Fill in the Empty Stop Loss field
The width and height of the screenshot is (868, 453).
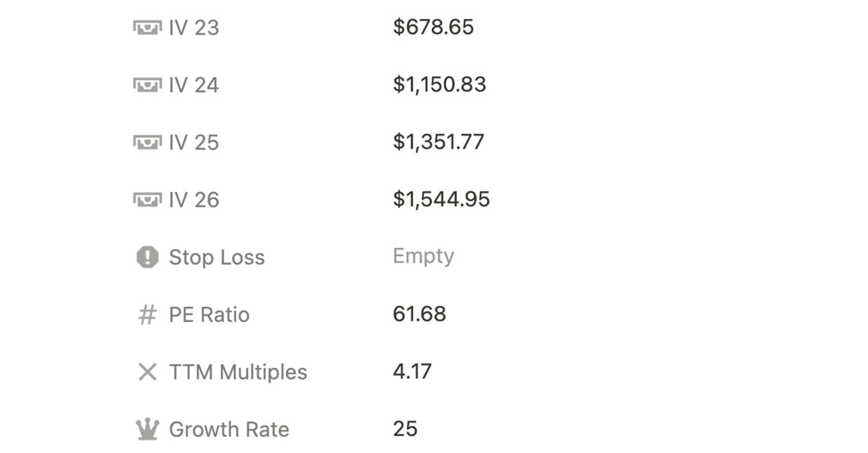423,256
